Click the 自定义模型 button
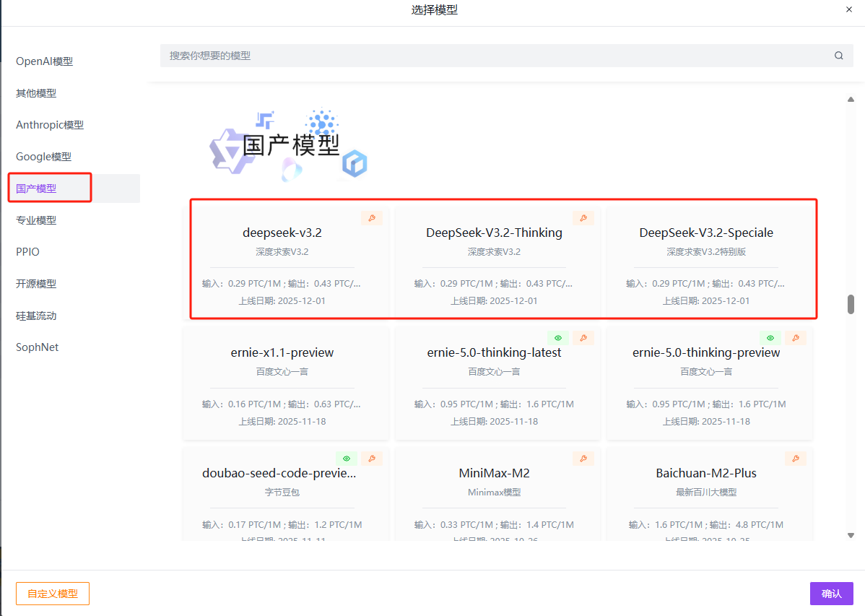 point(52,593)
